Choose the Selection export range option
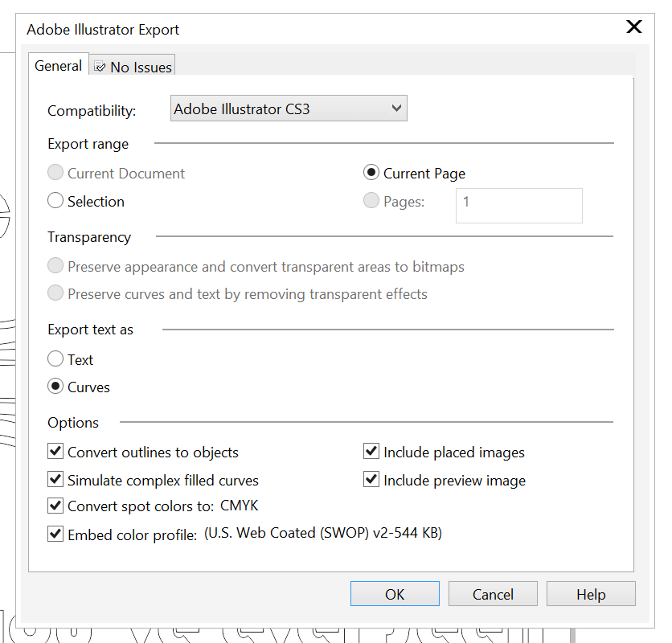672x643 pixels. 55,201
